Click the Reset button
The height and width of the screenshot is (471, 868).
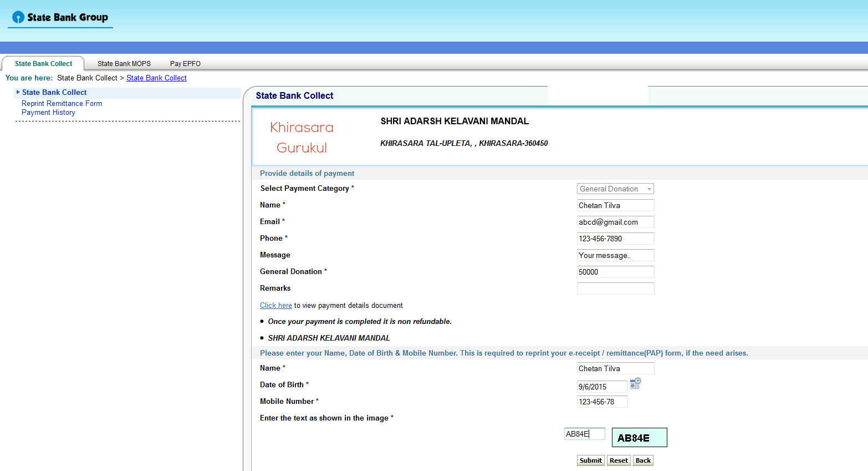(619, 460)
